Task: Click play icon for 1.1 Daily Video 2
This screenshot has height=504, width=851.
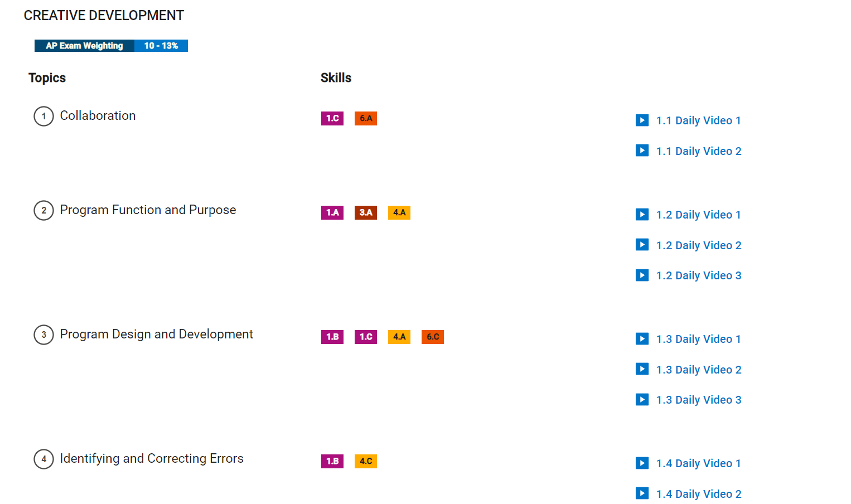Action: point(642,151)
